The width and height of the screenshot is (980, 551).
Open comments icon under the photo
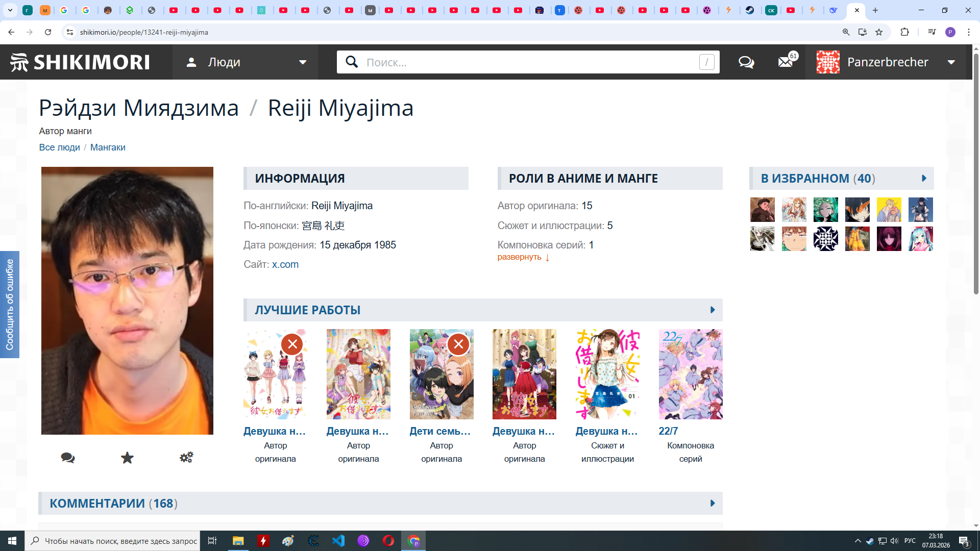(68, 458)
